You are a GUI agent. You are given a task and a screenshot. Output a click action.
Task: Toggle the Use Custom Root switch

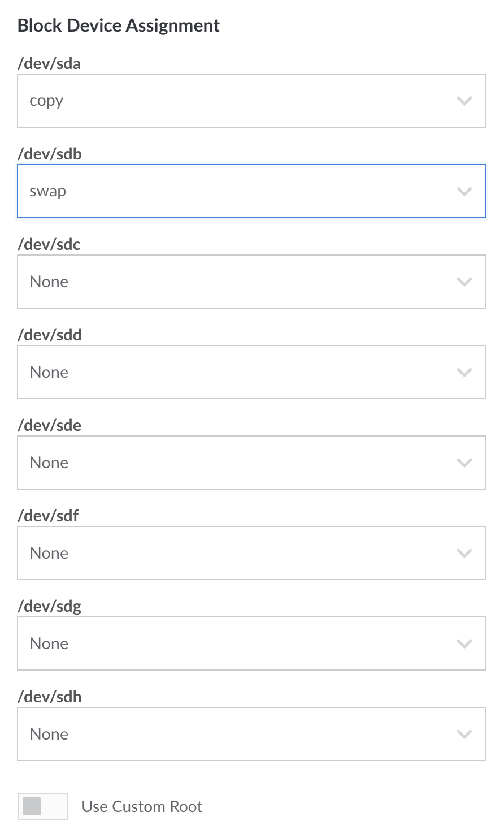click(x=42, y=806)
